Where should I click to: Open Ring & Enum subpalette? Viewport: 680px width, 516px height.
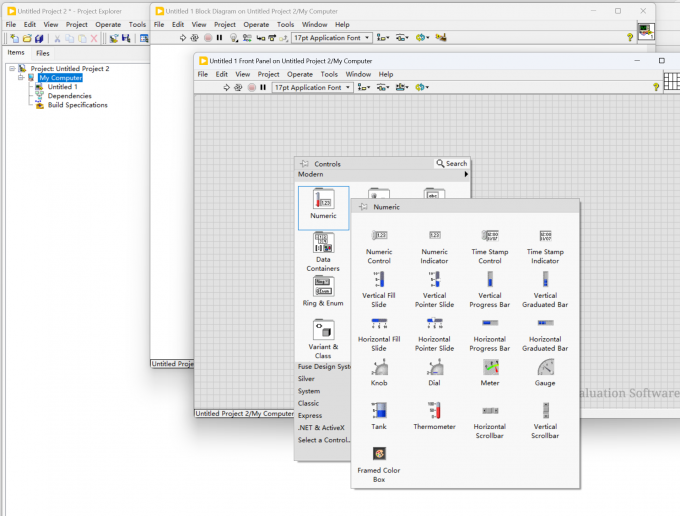323,291
